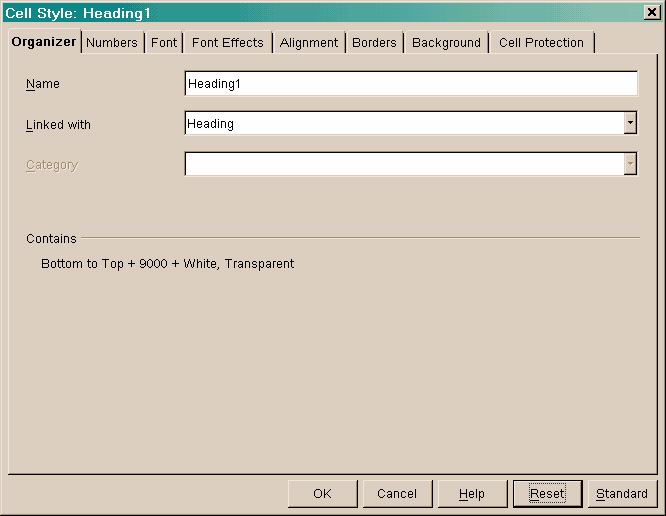This screenshot has width=666, height=516.
Task: Open the Font tab
Action: click(164, 42)
